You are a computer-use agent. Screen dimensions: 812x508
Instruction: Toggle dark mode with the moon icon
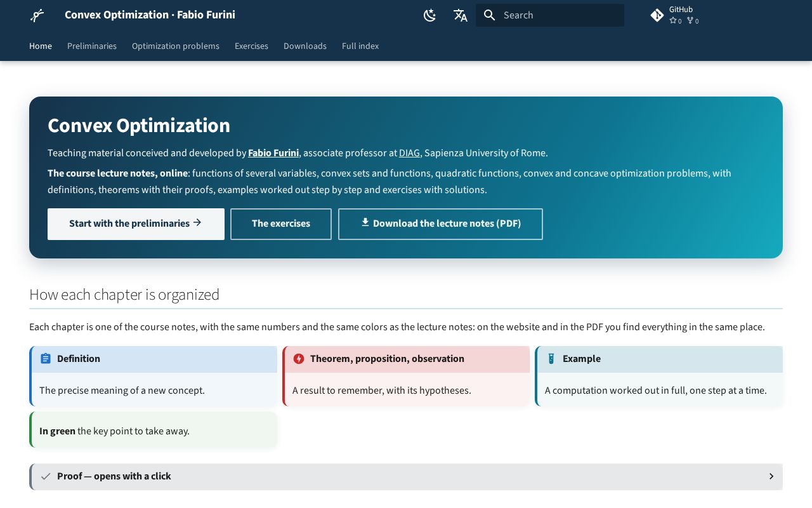pyautogui.click(x=430, y=15)
